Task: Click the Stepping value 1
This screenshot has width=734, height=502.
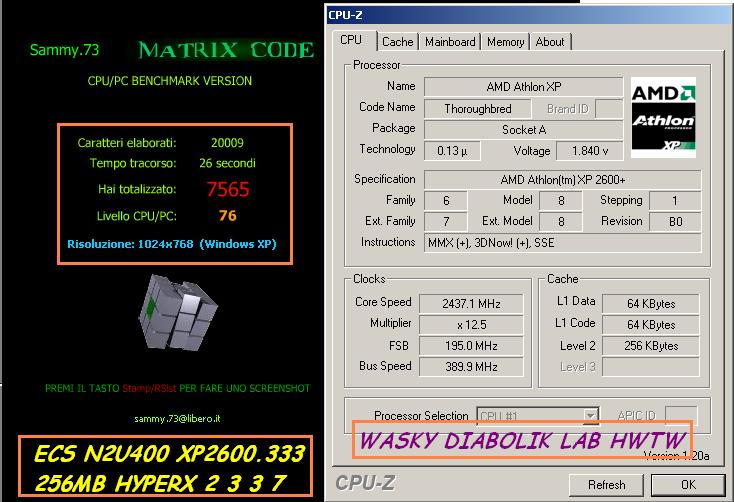Action: click(x=675, y=200)
